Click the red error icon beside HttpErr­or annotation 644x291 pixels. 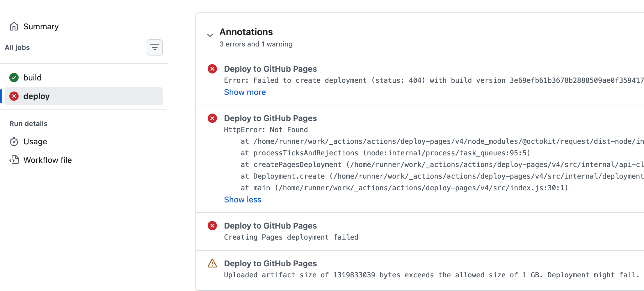212,118
